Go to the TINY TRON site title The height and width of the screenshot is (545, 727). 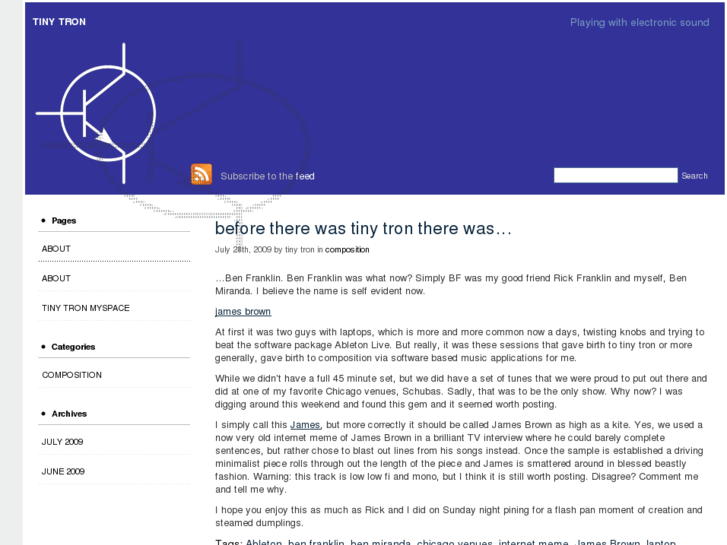[x=57, y=21]
